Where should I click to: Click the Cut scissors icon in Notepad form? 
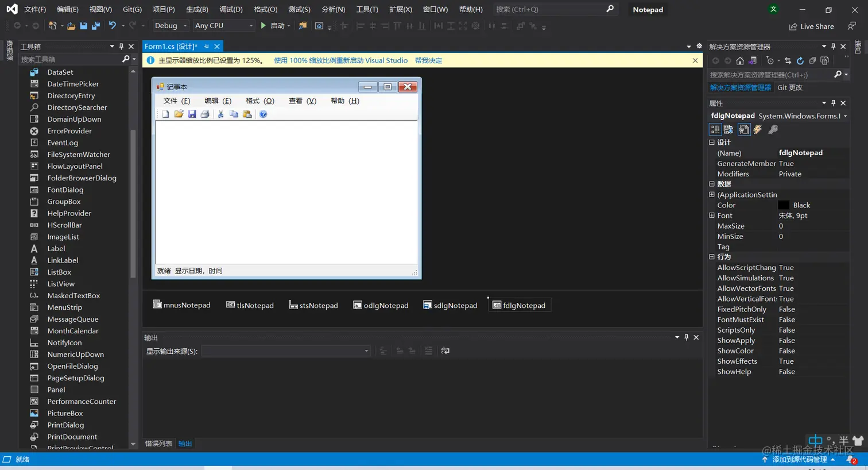[x=220, y=114]
